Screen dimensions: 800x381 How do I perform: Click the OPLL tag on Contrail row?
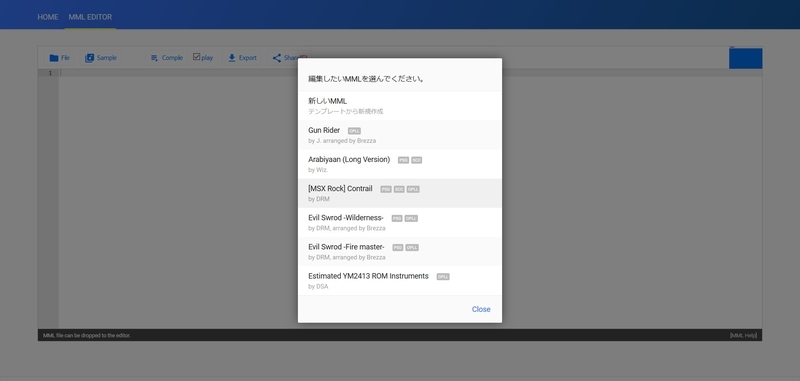pyautogui.click(x=413, y=189)
